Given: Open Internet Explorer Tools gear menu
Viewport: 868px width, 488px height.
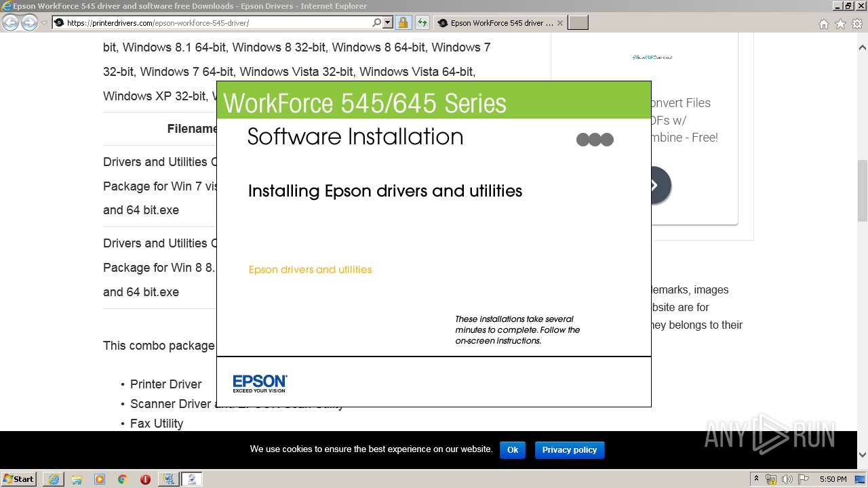Looking at the screenshot, I should pyautogui.click(x=856, y=24).
